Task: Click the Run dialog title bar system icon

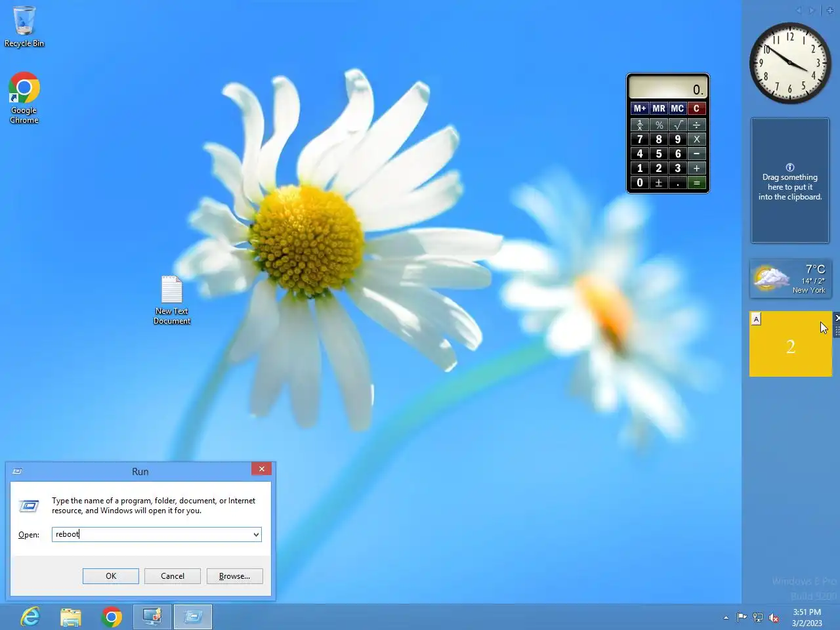Action: (18, 471)
